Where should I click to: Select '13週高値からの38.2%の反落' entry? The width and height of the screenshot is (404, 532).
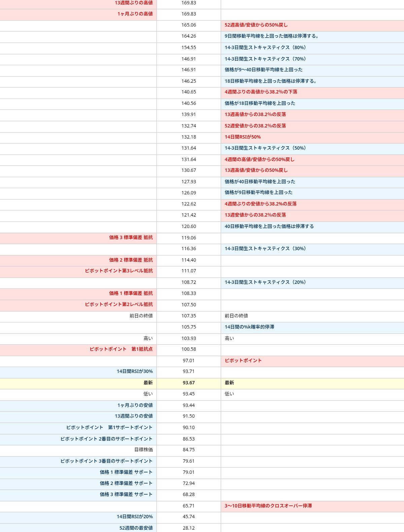[255, 114]
